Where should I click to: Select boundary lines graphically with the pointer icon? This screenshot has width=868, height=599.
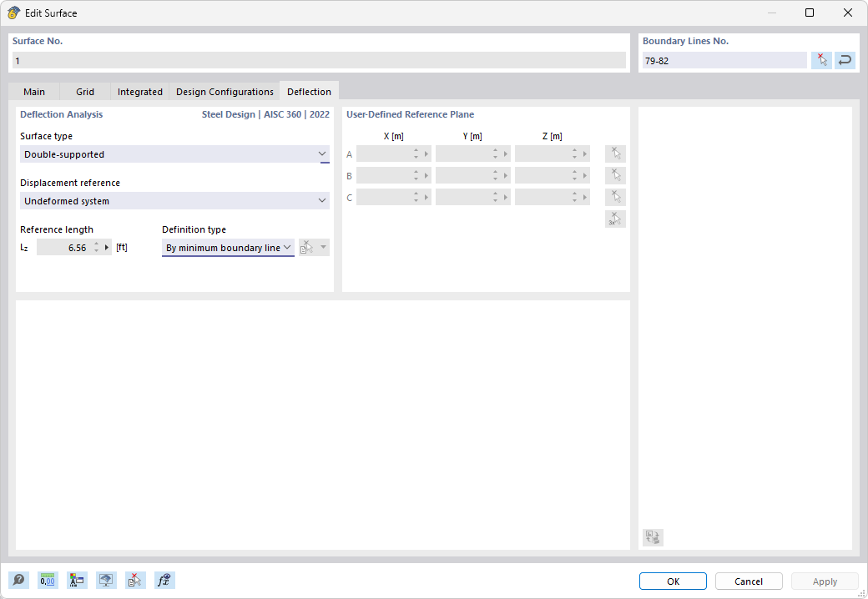821,59
